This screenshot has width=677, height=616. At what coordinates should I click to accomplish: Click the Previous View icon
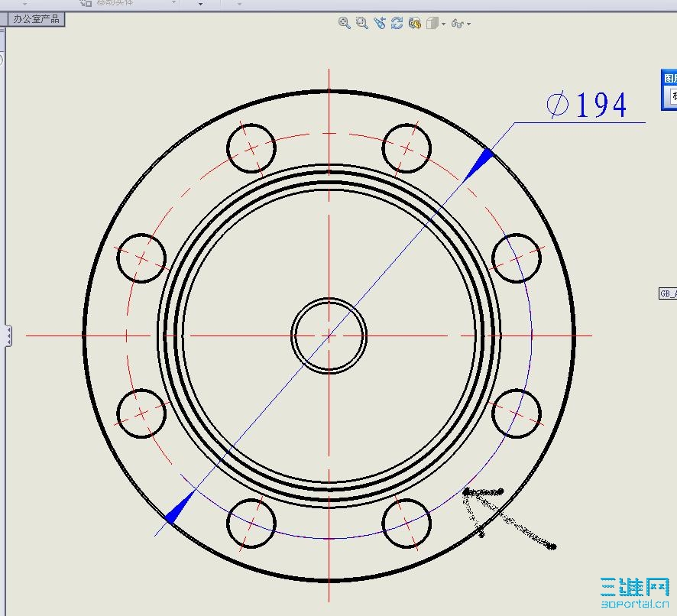(x=380, y=23)
